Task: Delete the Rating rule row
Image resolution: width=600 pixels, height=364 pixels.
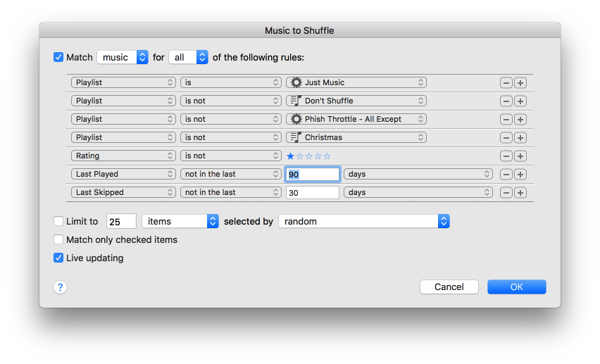Action: 506,156
